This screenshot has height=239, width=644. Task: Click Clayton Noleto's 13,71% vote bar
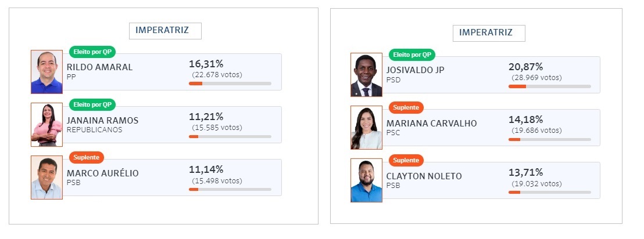549,192
